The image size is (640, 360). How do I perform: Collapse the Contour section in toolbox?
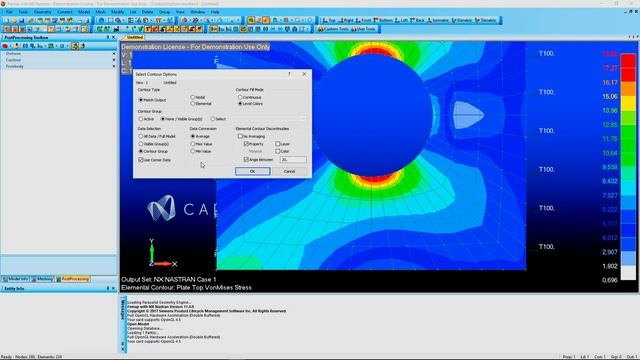pos(114,60)
